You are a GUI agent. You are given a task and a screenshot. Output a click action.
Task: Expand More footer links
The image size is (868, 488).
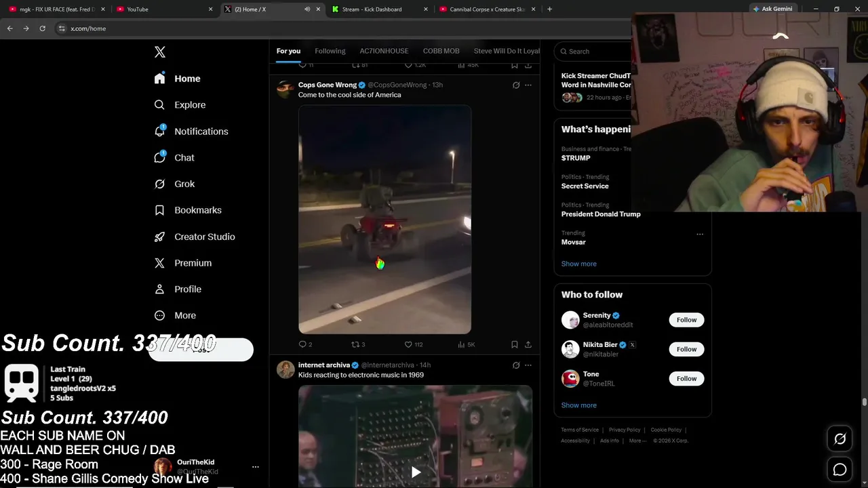click(x=637, y=441)
